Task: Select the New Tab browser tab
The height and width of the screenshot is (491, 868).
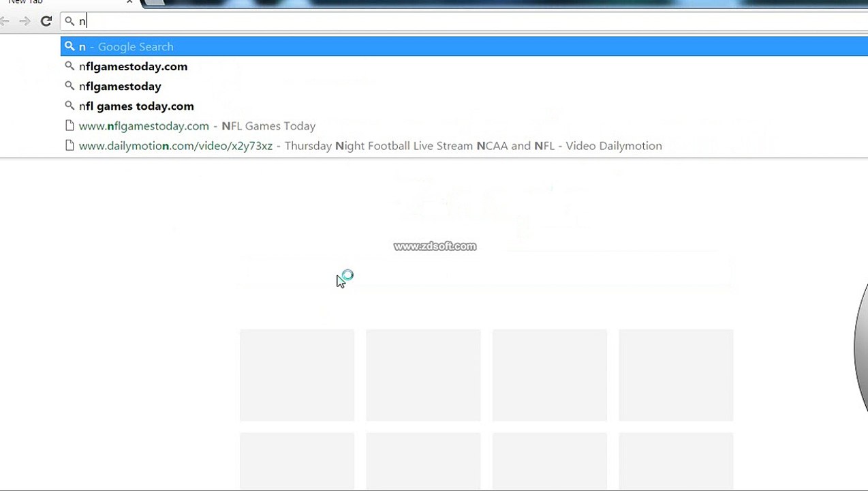Action: [68, 3]
